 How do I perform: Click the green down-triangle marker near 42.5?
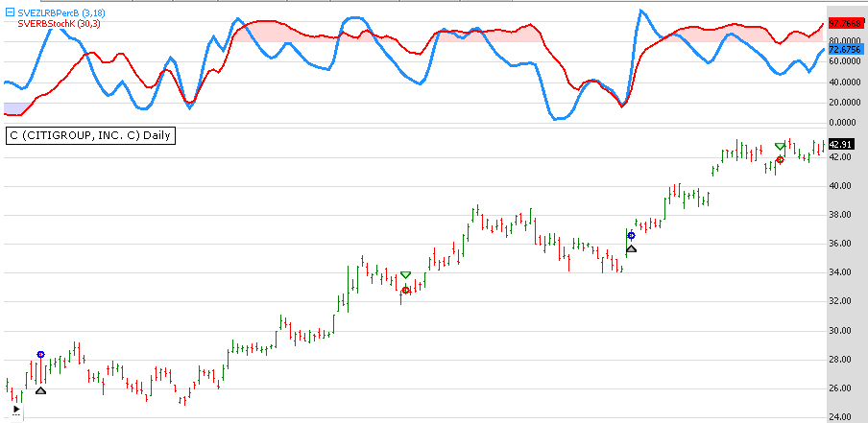781,146
